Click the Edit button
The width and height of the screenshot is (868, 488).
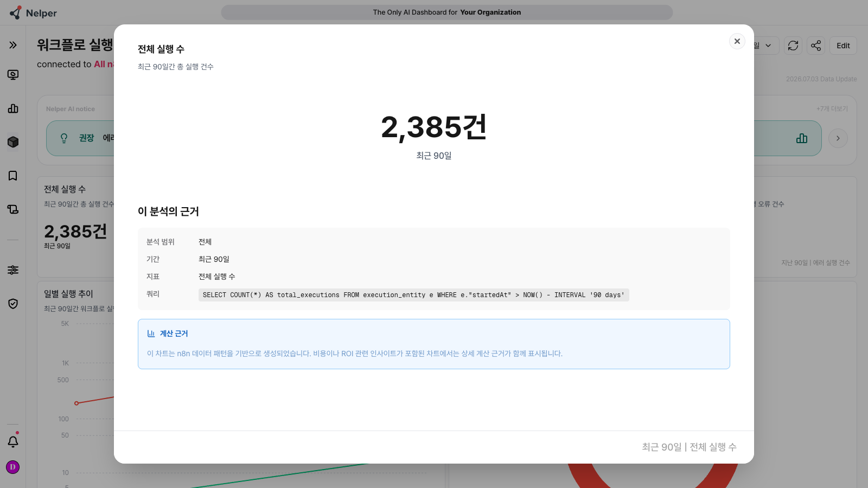[843, 46]
